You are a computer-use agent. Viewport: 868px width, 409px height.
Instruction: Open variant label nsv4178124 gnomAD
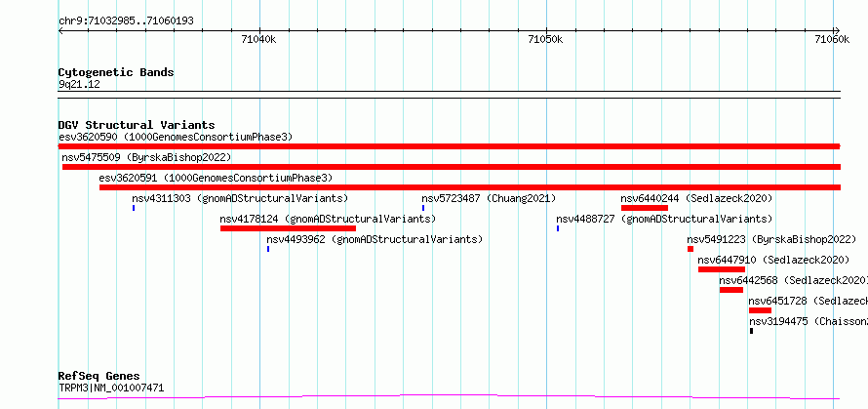[328, 219]
